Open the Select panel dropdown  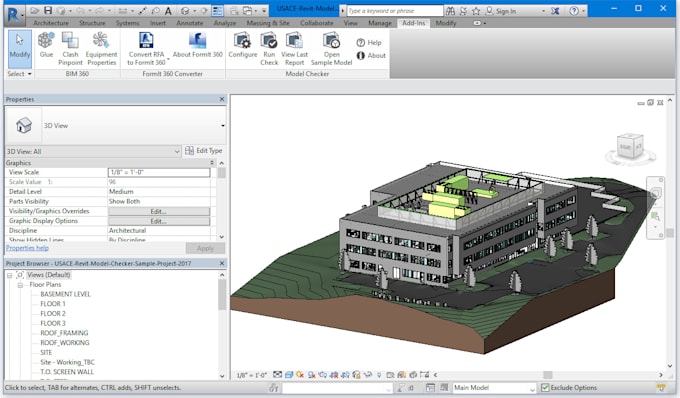pyautogui.click(x=20, y=74)
